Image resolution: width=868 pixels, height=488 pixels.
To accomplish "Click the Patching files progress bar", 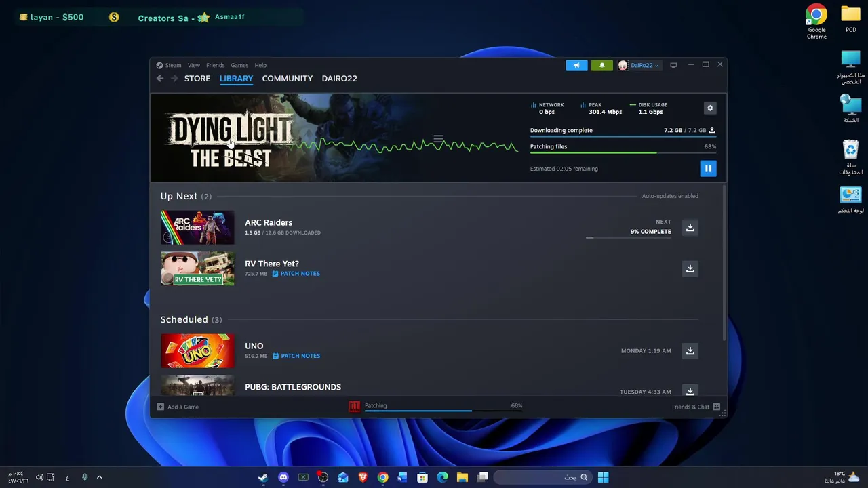I will [623, 153].
